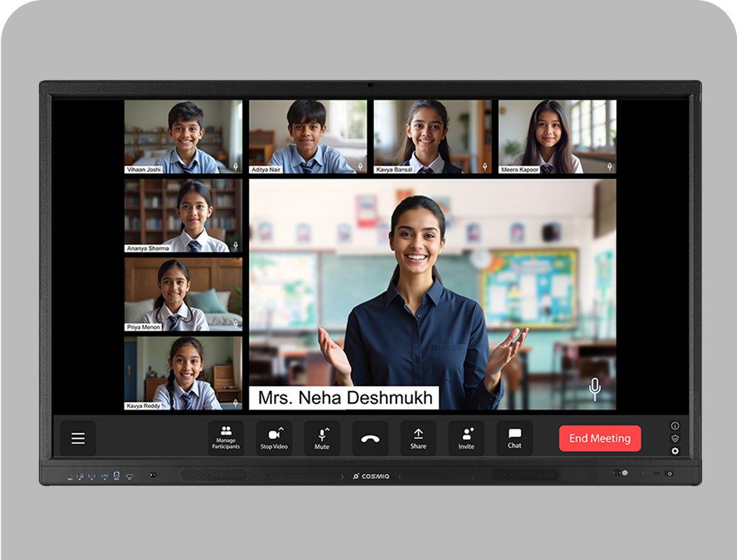Viewport: 737px width, 560px height.
Task: Expand the audio options caret beside Mute
Action: click(x=327, y=429)
